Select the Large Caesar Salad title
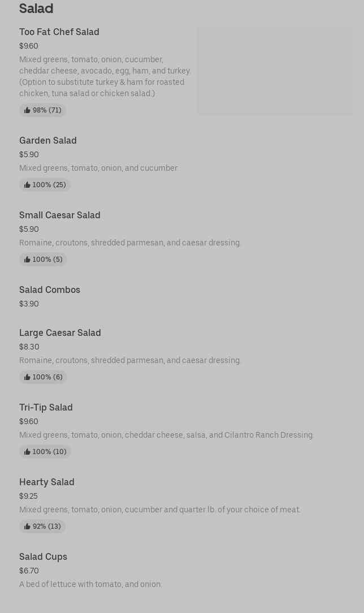364x613 pixels. [x=60, y=333]
